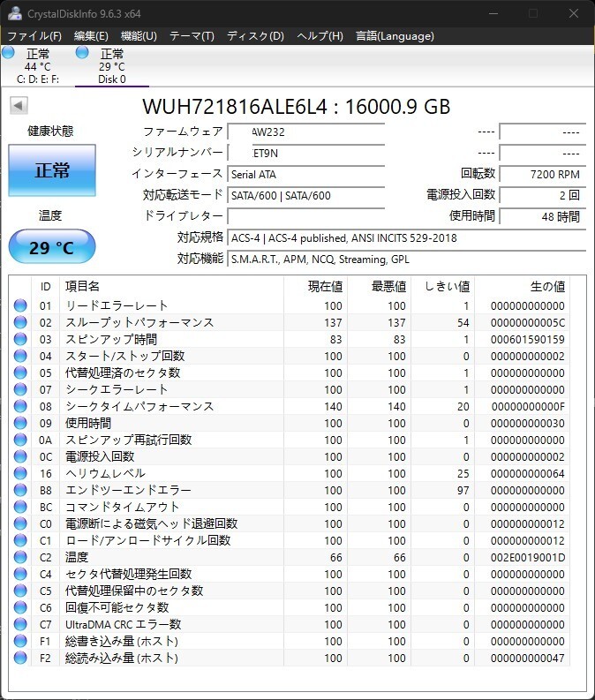Screen dimensions: 595x700
Task: Click status orb for F1 総書き込み量
Action: pos(20,641)
